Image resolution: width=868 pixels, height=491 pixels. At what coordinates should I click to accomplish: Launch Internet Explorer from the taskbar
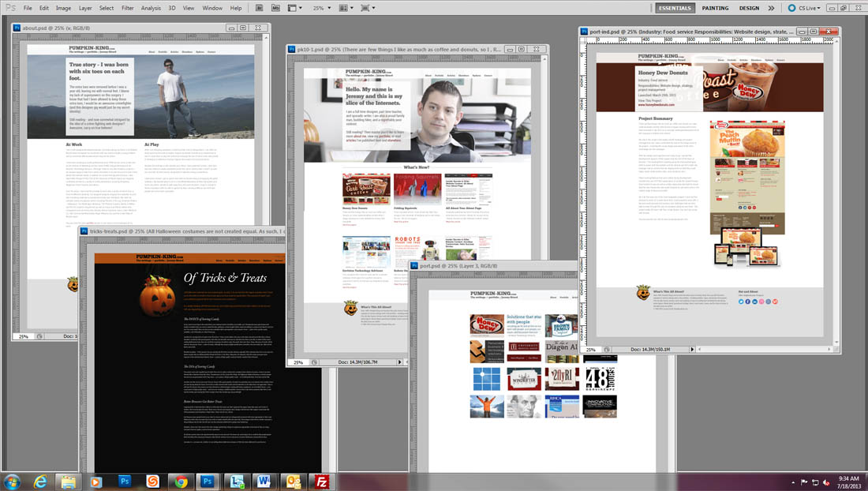[40, 482]
